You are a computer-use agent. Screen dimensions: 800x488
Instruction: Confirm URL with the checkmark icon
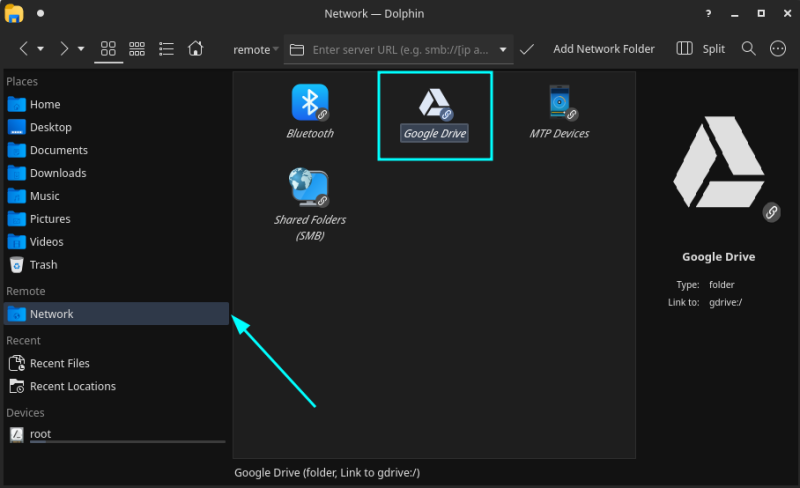tap(527, 50)
